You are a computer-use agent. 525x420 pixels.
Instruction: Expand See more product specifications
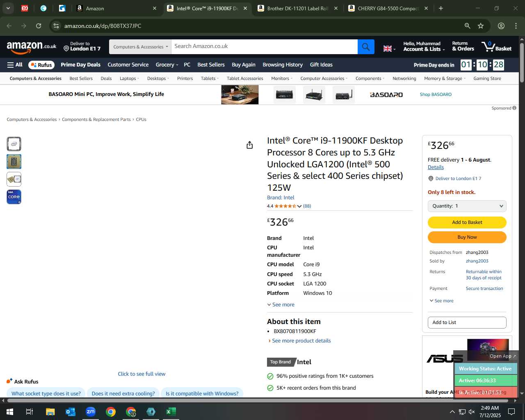(281, 305)
